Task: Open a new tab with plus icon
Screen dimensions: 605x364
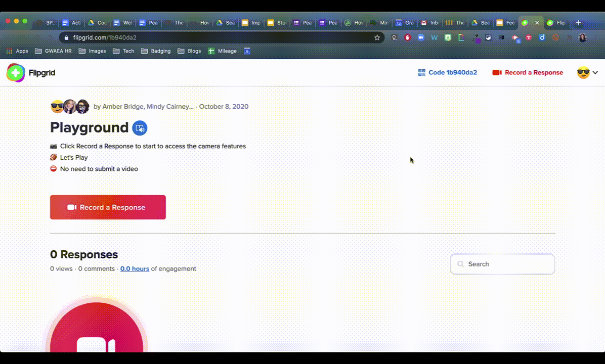Action: [578, 23]
